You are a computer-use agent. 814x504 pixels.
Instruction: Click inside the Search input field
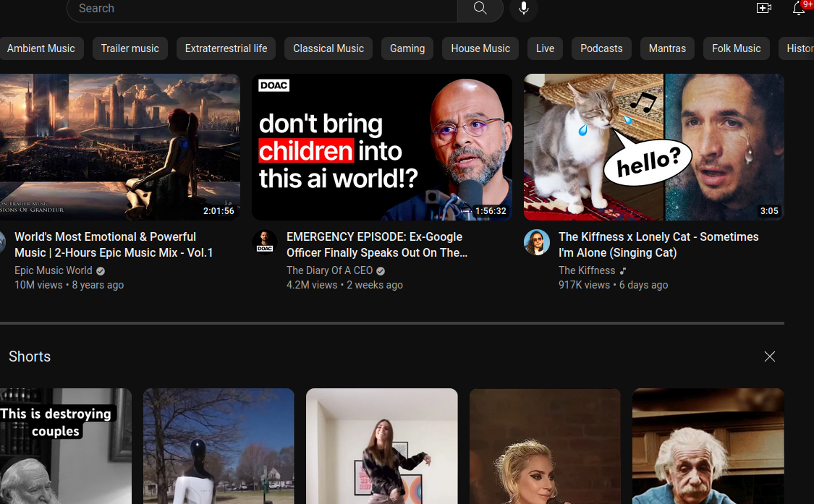pyautogui.click(x=260, y=9)
